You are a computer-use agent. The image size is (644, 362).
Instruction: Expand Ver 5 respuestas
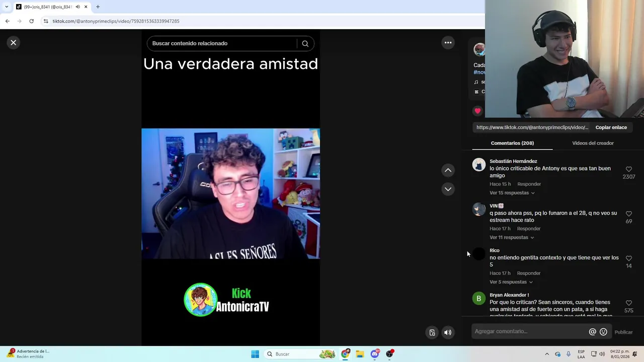(x=511, y=282)
